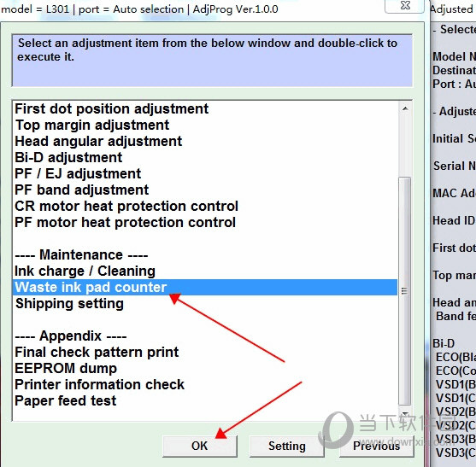Click the vertical scrollbar thumb of the list
The image size is (476, 467).
click(x=405, y=291)
